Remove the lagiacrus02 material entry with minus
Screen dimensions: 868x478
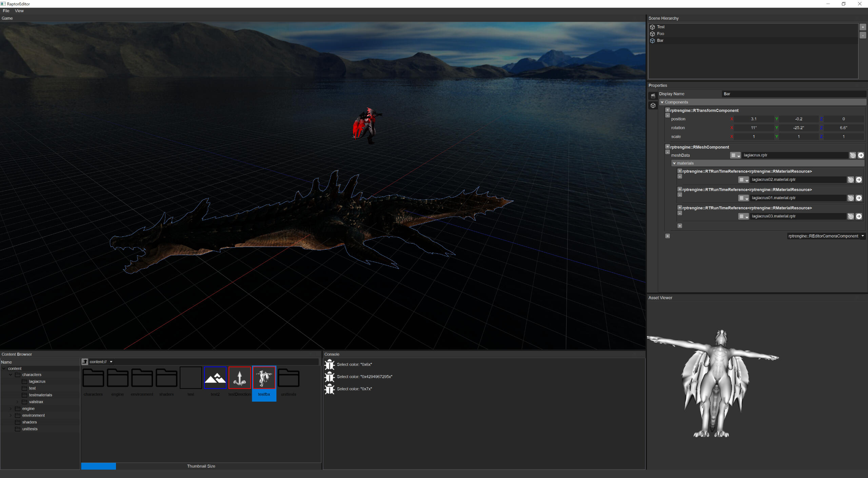tap(680, 176)
